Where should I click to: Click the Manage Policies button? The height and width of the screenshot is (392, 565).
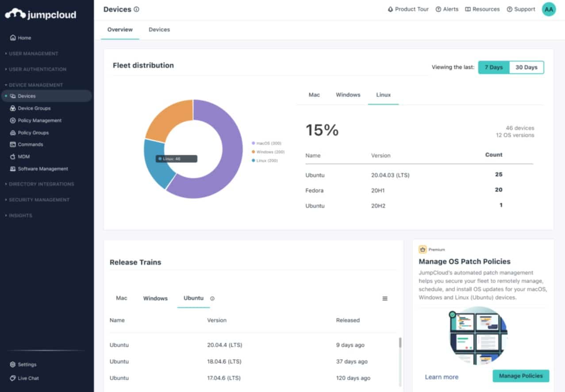point(520,376)
